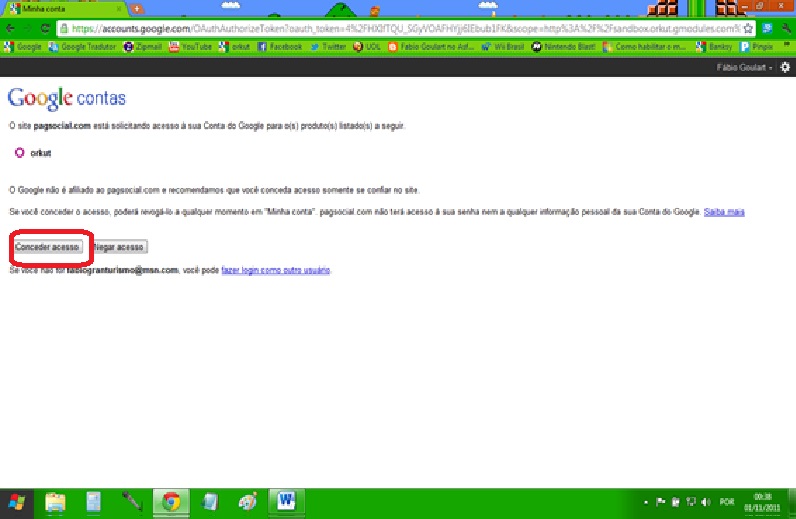Screen dimensions: 796x519
Task: Select the Minha conta browser tab
Action: 60,9
